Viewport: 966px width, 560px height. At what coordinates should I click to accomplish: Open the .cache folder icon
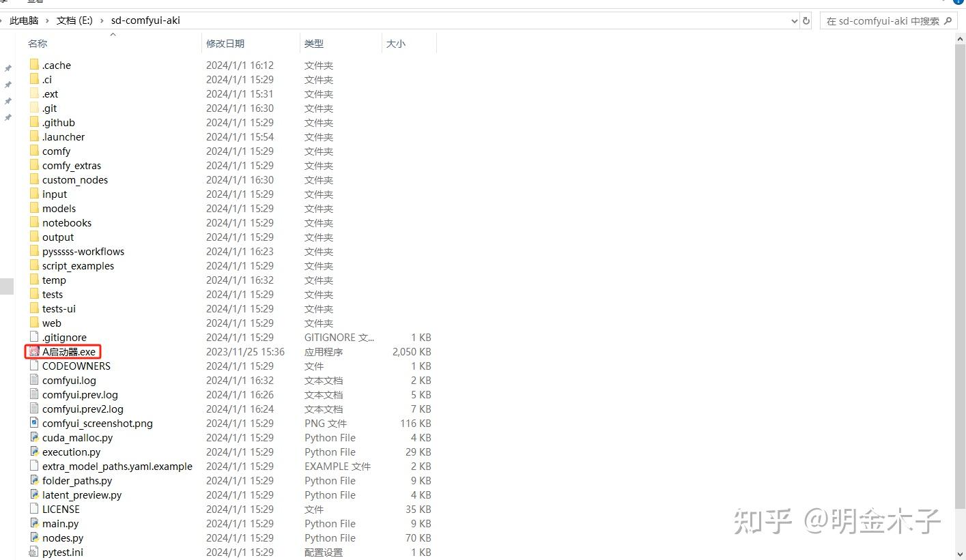click(x=34, y=65)
